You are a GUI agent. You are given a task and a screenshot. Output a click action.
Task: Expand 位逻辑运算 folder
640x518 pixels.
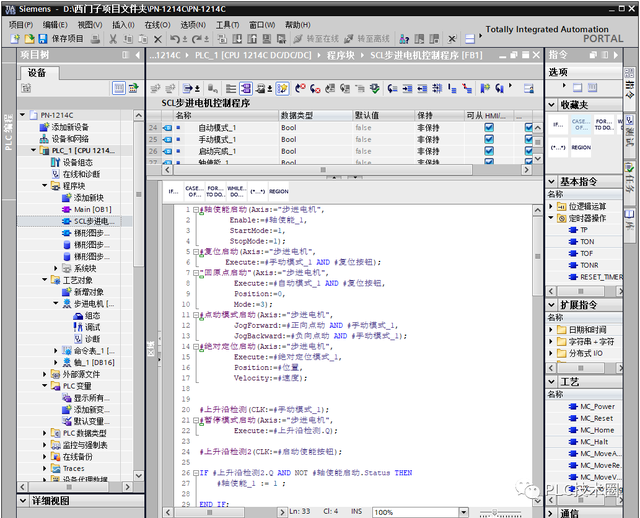coord(551,206)
